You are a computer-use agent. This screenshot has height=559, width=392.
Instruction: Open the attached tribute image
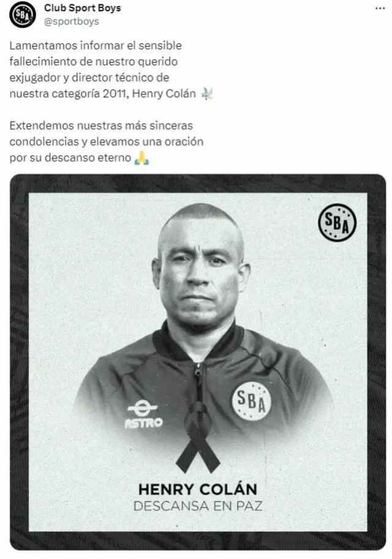(198, 362)
